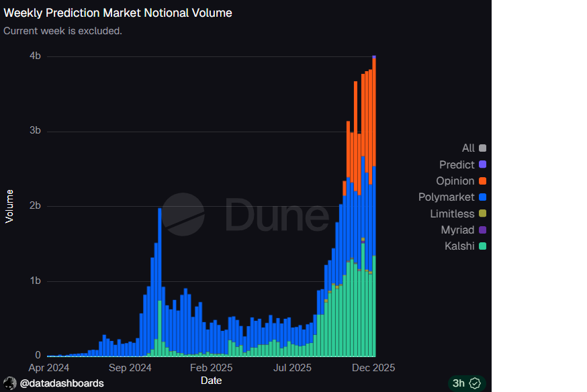Click the Weekly Prediction Market Notional Volume title
Viewport: 587px width, 392px height.
118,13
